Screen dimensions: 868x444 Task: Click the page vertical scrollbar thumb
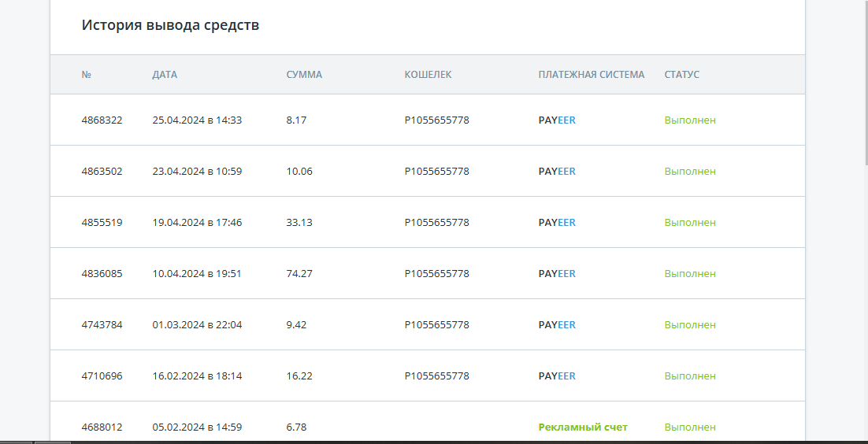[x=866, y=82]
